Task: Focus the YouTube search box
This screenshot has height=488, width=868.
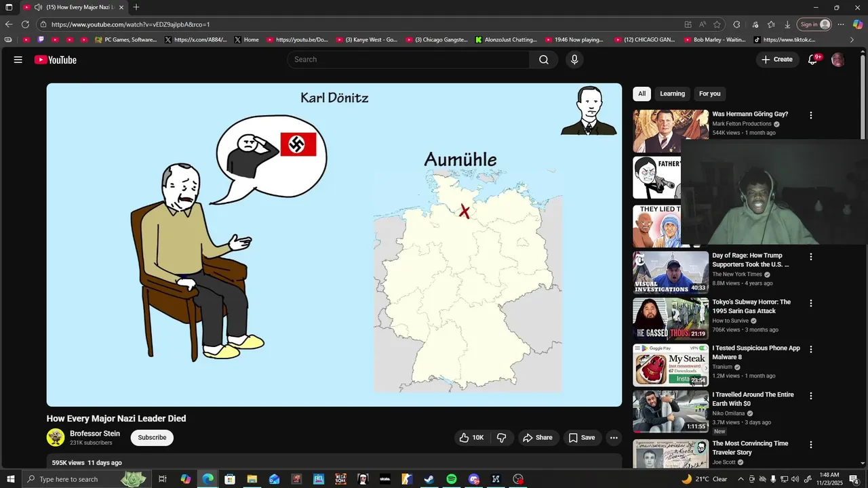Action: (409, 60)
